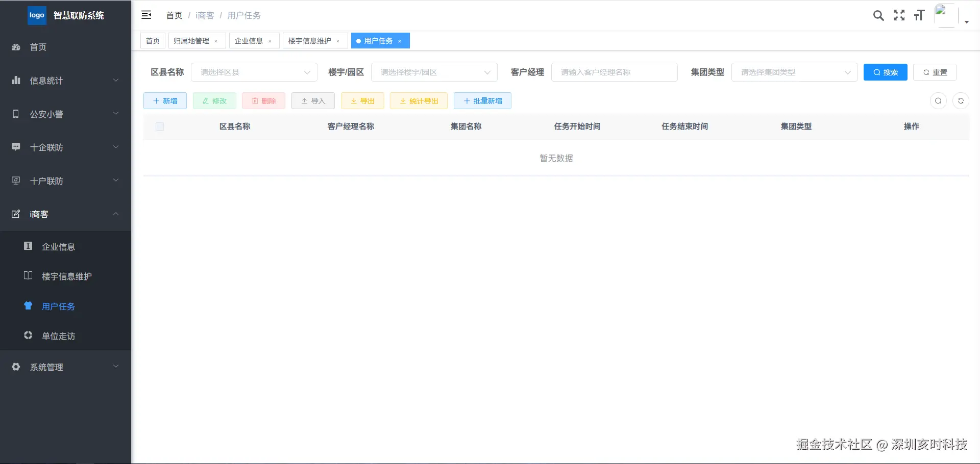Click the 任务开始时间 column header
The height and width of the screenshot is (464, 980).
pos(577,126)
